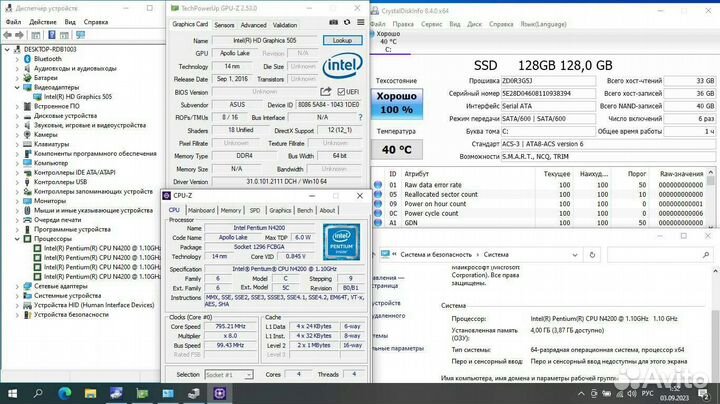Click the blue status circle for Power cycle count
Image resolution: width=720 pixels, height=404 pixels.
tap(378, 213)
